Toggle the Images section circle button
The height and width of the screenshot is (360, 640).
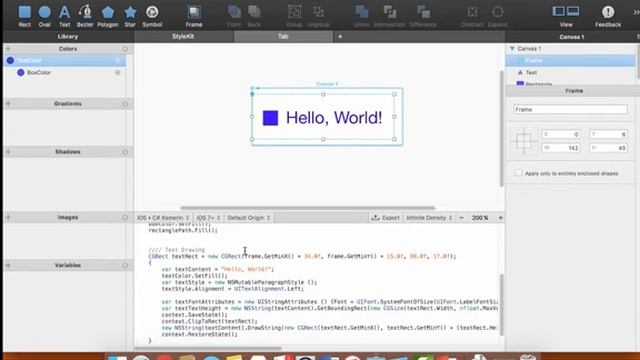(x=125, y=218)
